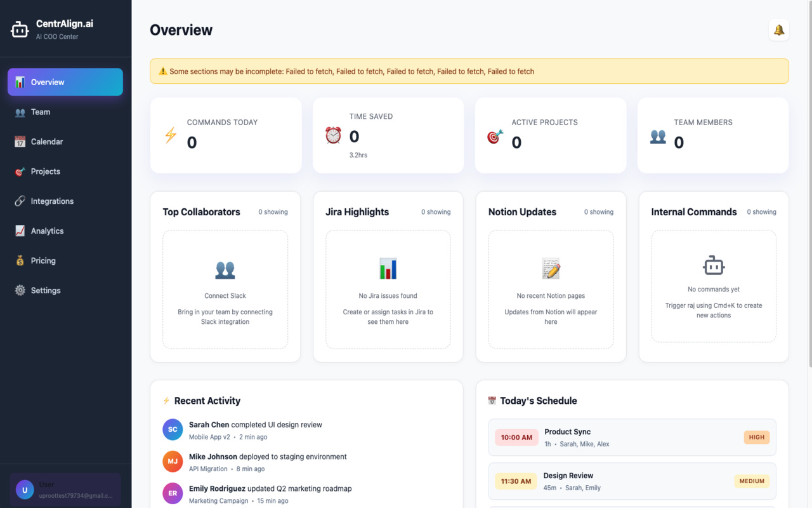Click the memo icon in Notion Updates
The height and width of the screenshot is (508, 812).
tap(551, 269)
